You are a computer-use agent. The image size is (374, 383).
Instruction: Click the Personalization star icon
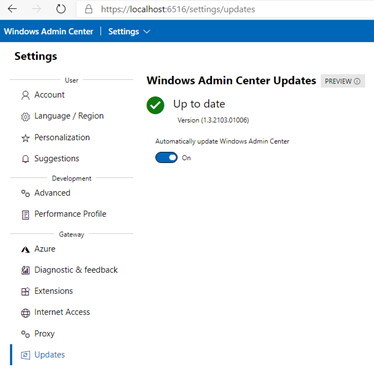tap(25, 138)
